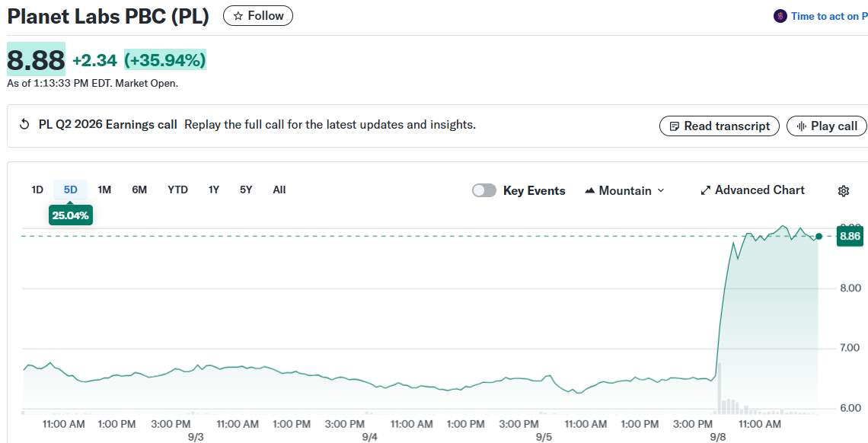Viewport: 868px width, 443px height.
Task: Switch chart to 1M range
Action: point(104,190)
